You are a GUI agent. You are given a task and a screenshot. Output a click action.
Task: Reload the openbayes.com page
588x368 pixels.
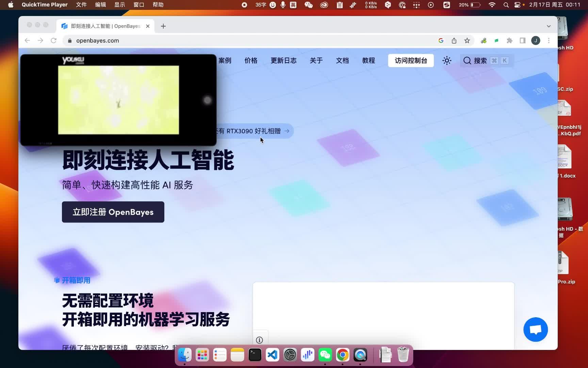coord(53,41)
